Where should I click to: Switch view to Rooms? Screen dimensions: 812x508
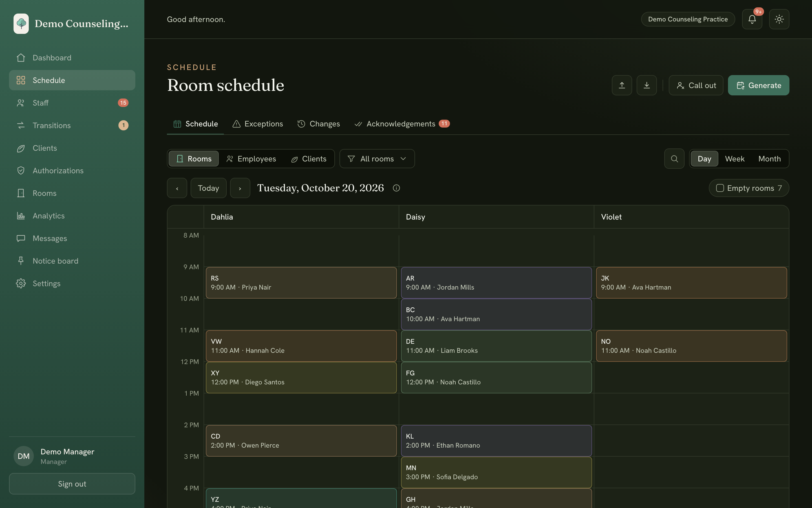point(194,159)
